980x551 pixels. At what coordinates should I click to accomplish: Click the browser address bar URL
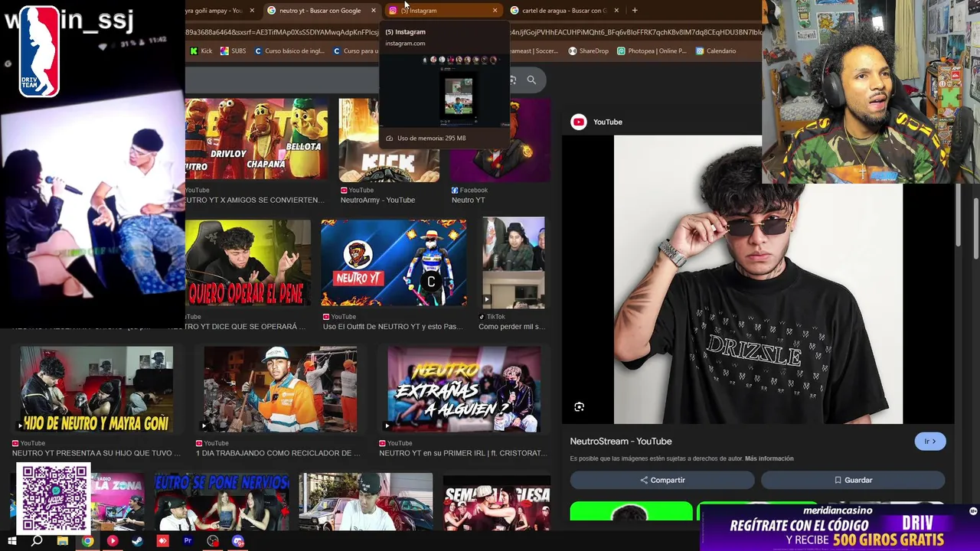(x=473, y=32)
